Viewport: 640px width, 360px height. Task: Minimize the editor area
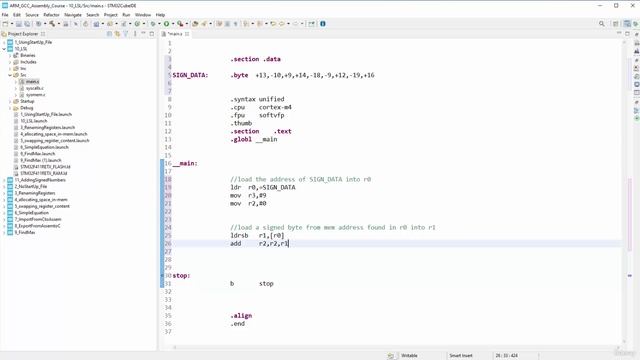pos(619,33)
